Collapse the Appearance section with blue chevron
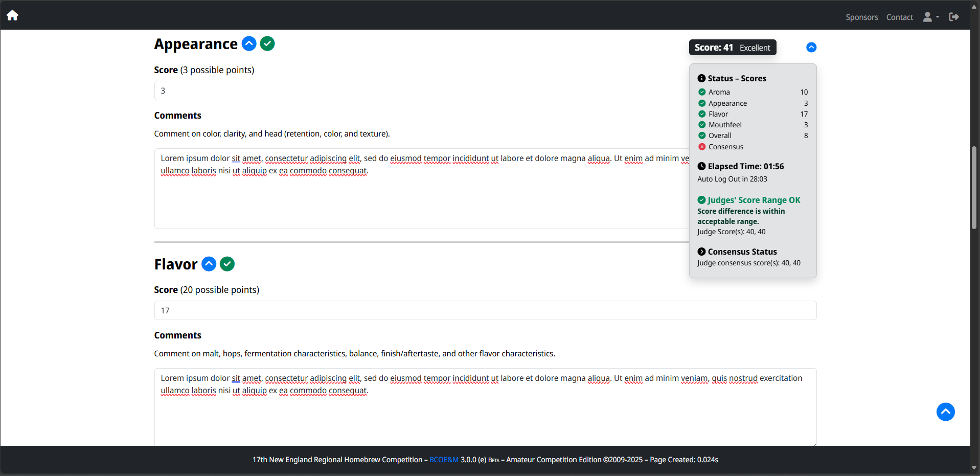 [x=249, y=44]
